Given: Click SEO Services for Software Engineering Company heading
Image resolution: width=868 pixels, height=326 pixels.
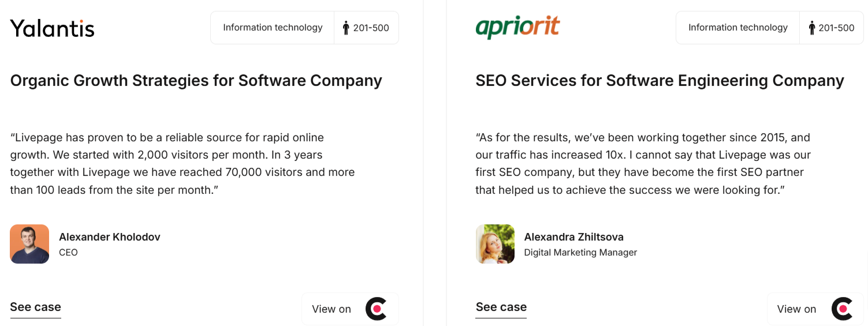Looking at the screenshot, I should coord(660,80).
